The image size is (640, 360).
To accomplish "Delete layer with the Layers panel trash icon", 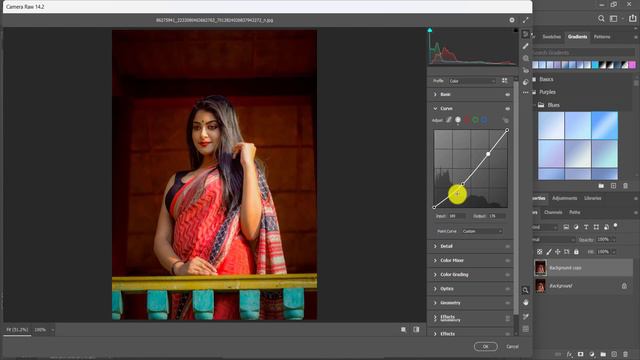I will 625,354.
